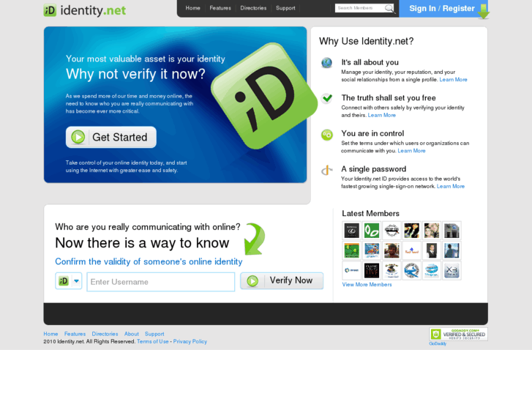The image size is (532, 399).
Task: Open the footer Home link
Action: pos(50,334)
